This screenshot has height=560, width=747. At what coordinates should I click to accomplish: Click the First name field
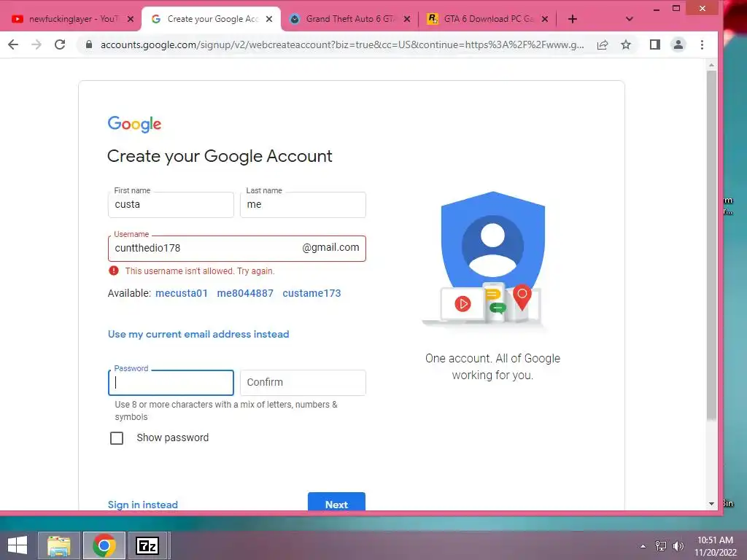coord(171,205)
